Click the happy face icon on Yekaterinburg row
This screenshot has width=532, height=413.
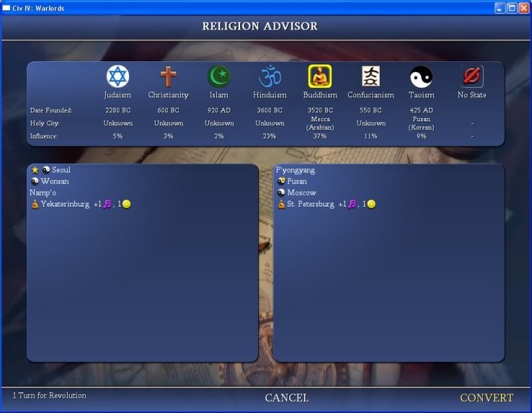[126, 204]
